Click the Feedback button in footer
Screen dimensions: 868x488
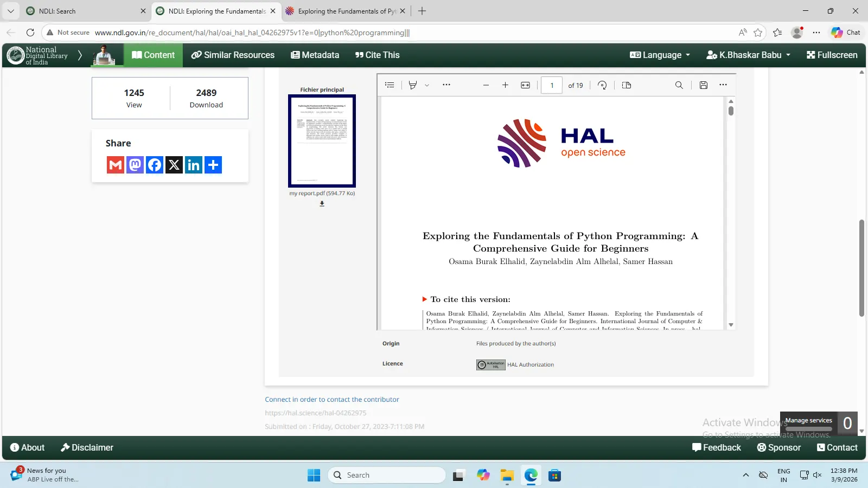coord(716,447)
